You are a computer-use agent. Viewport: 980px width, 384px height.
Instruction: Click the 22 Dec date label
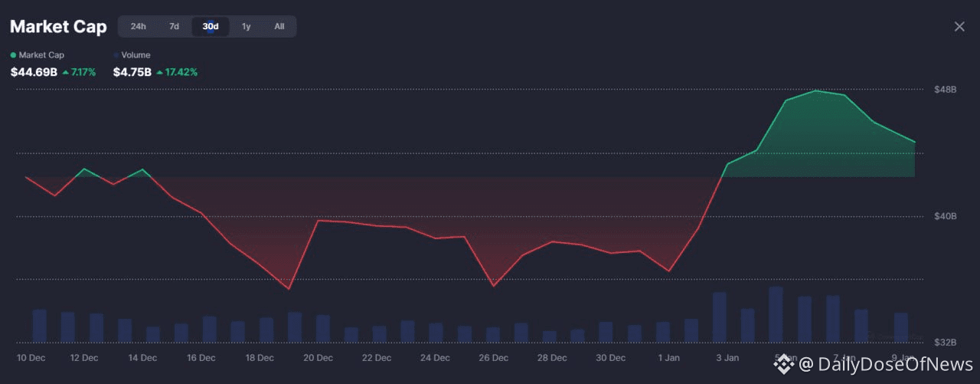coord(377,358)
